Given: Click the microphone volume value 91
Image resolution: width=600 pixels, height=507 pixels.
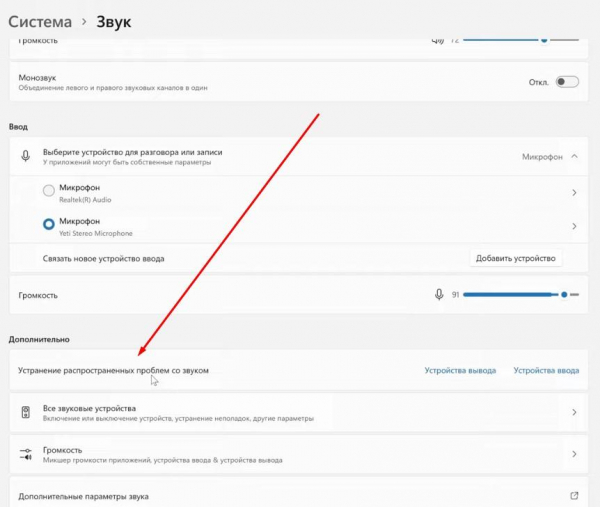Looking at the screenshot, I should [455, 295].
